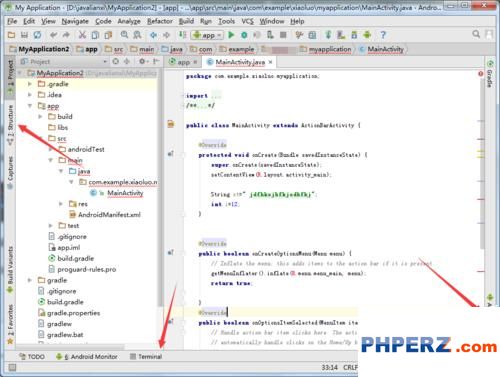The height and width of the screenshot is (377, 500).
Task: Click the Redo toolbar icon
Action: point(66,35)
